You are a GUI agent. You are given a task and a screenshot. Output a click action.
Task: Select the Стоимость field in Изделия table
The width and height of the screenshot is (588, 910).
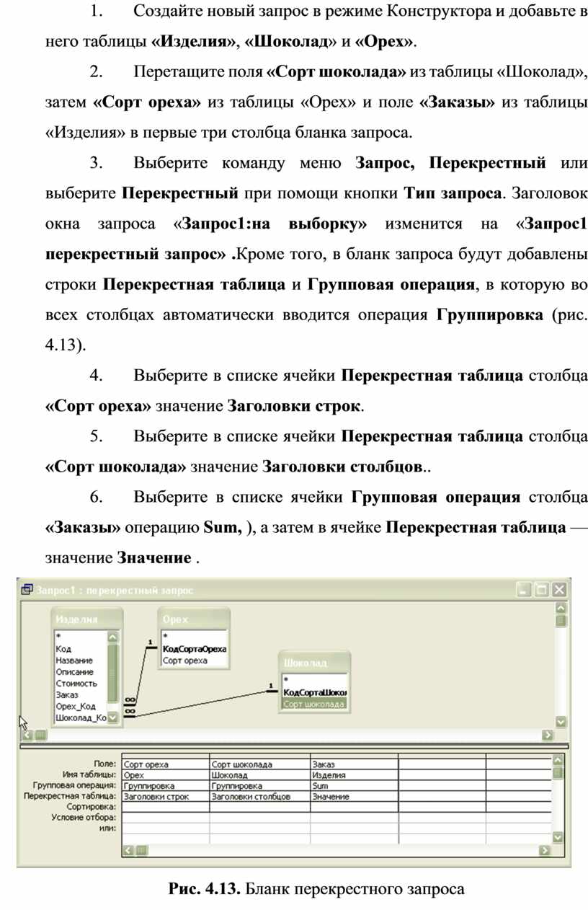pyautogui.click(x=76, y=683)
